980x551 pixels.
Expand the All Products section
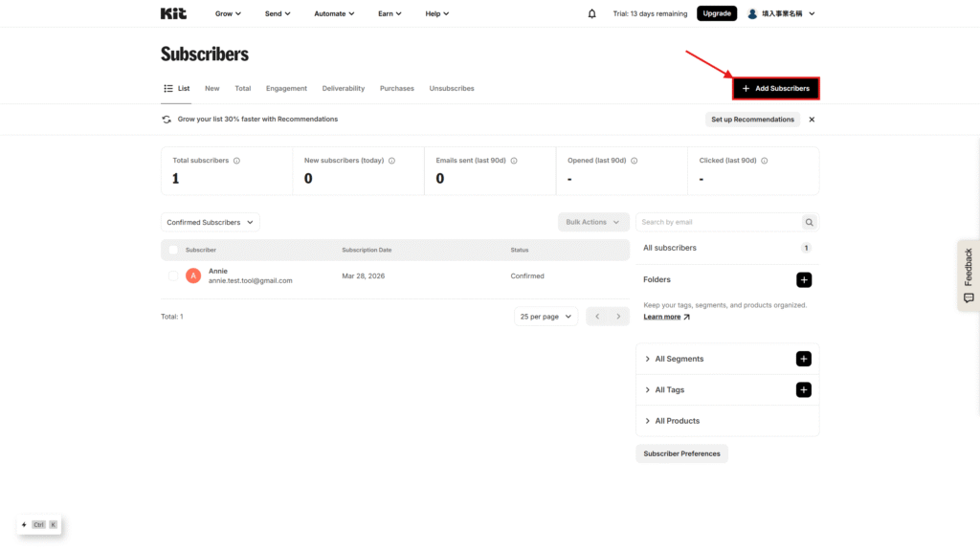tap(677, 421)
